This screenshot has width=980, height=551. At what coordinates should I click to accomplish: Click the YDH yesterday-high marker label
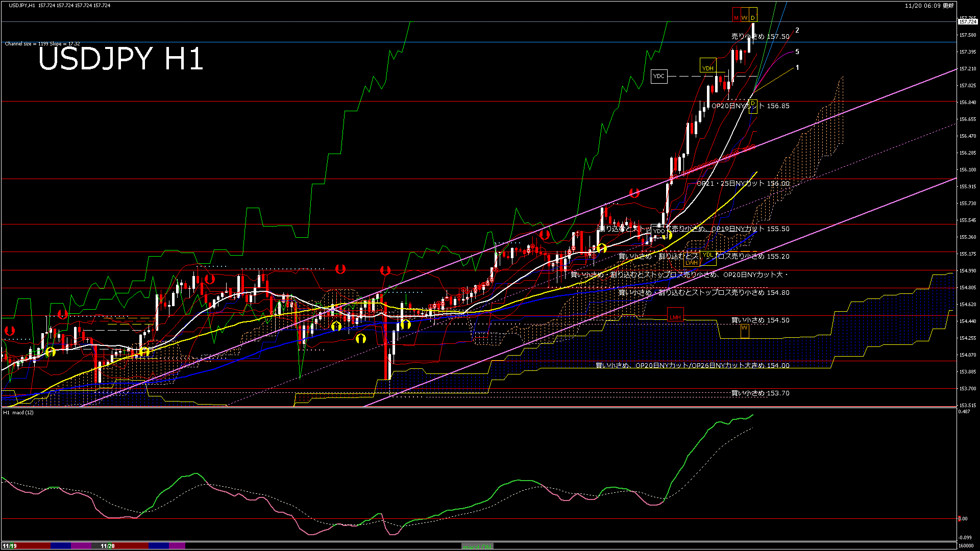click(x=708, y=67)
